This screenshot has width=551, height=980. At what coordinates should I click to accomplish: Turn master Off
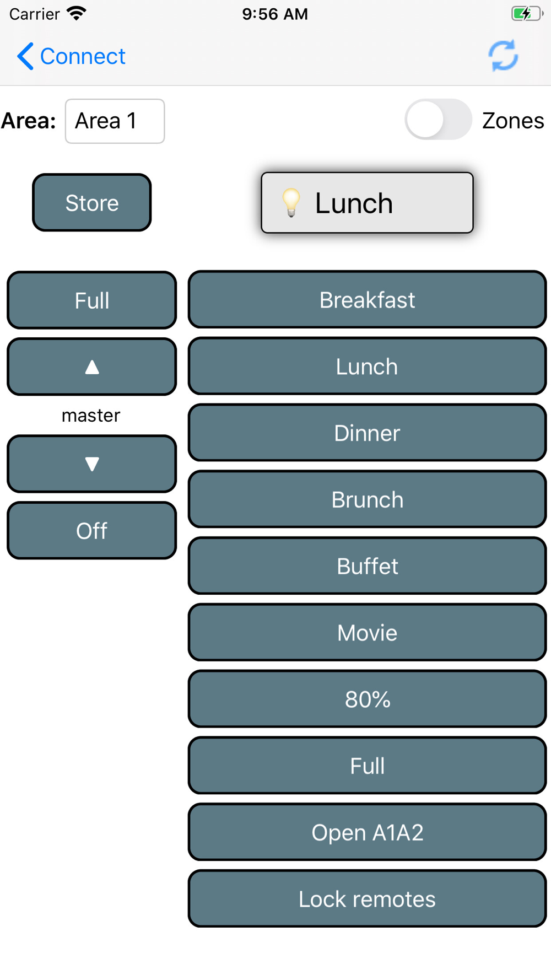[92, 530]
